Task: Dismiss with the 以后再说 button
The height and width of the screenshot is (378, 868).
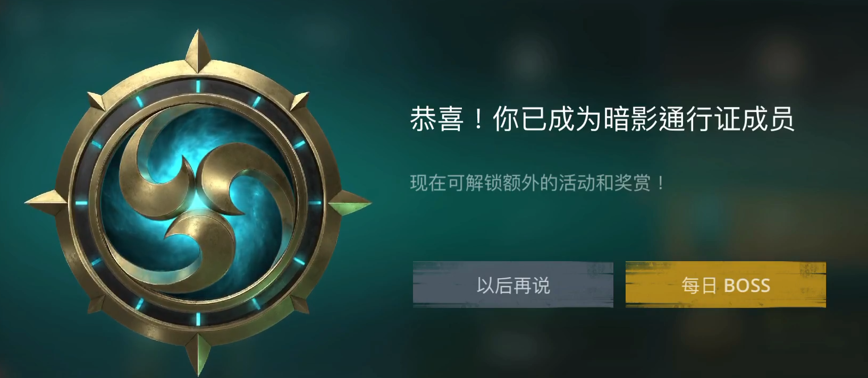Action: point(513,285)
